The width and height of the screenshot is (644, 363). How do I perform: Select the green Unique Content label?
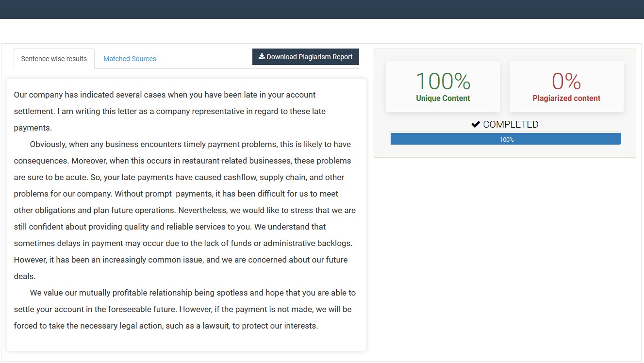point(443,98)
